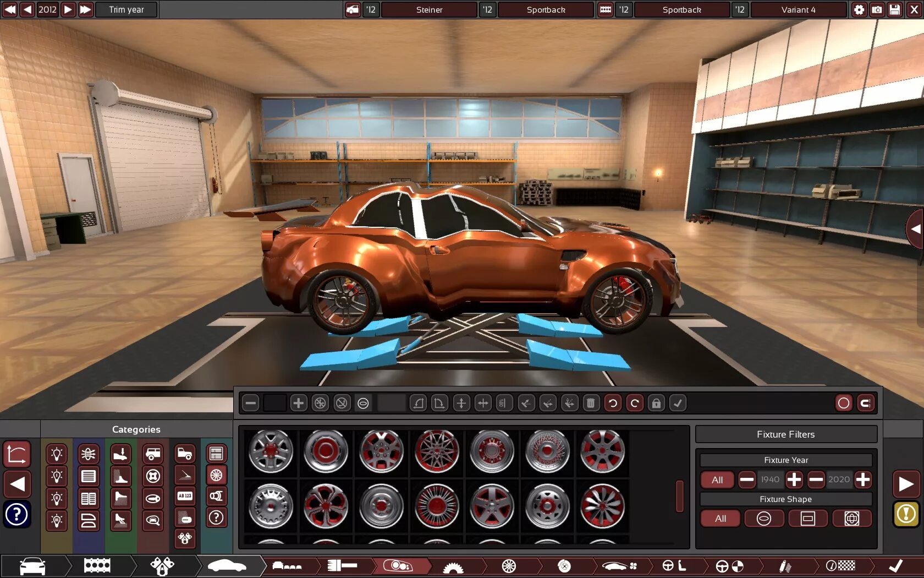Save the car with the floppy disk icon
Image resolution: width=924 pixels, height=578 pixels.
[x=895, y=9]
